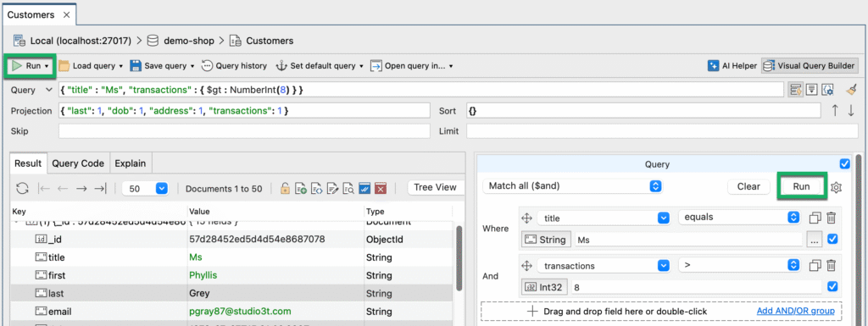Switch to the Explain tab
This screenshot has width=868, height=326.
[x=131, y=163]
